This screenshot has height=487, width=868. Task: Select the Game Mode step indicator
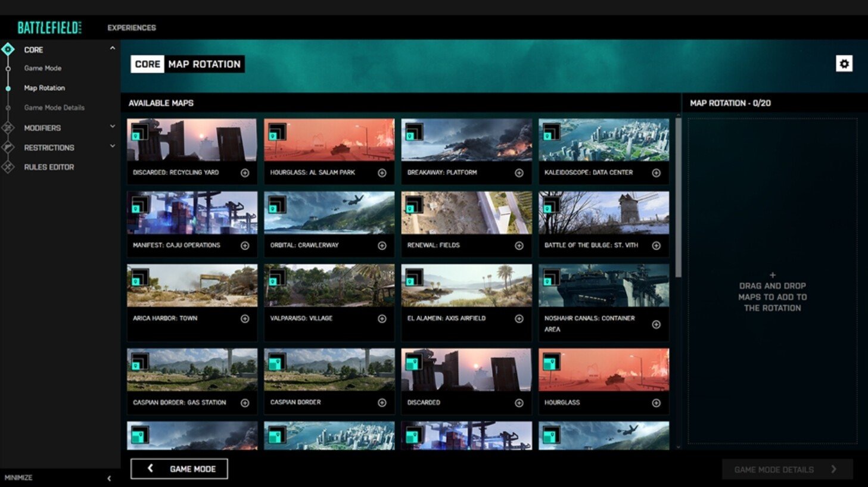pyautogui.click(x=8, y=68)
